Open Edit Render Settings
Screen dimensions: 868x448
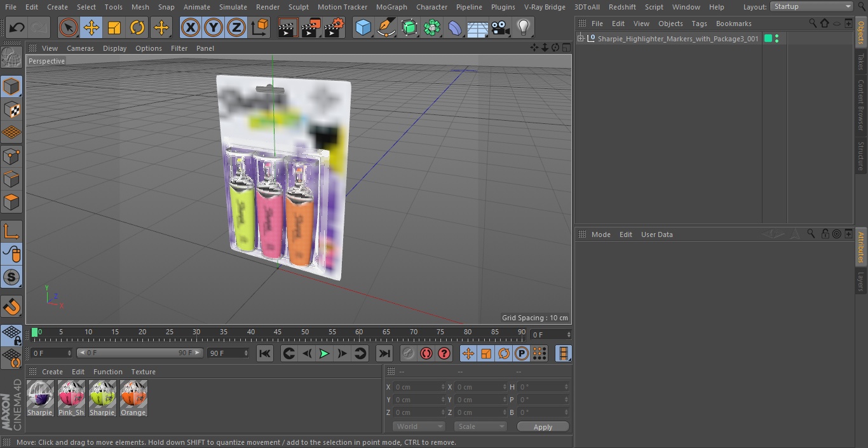(x=334, y=27)
